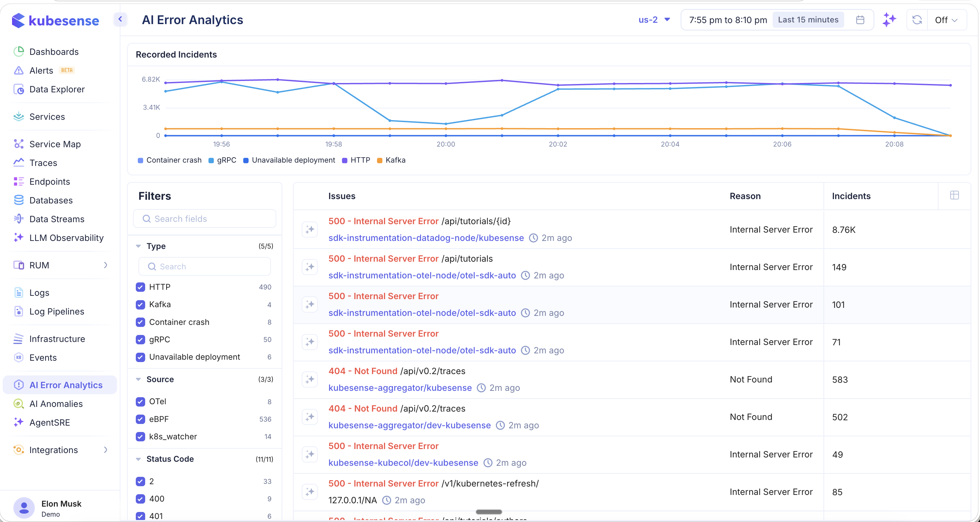Click the kubesense logo icon
Viewport: 980px width, 522px height.
tap(18, 20)
